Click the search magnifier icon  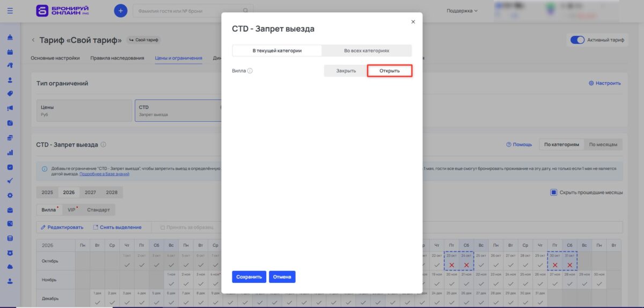[x=246, y=10]
